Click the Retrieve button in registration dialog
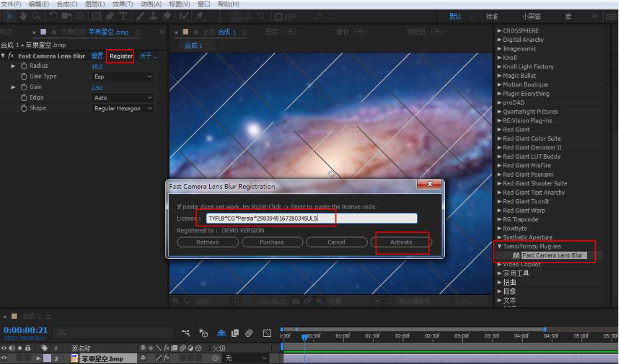The height and width of the screenshot is (364, 619). click(208, 242)
